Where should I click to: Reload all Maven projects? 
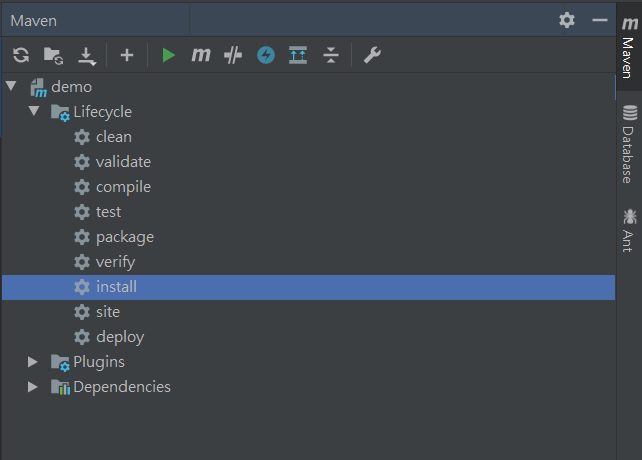[21, 55]
